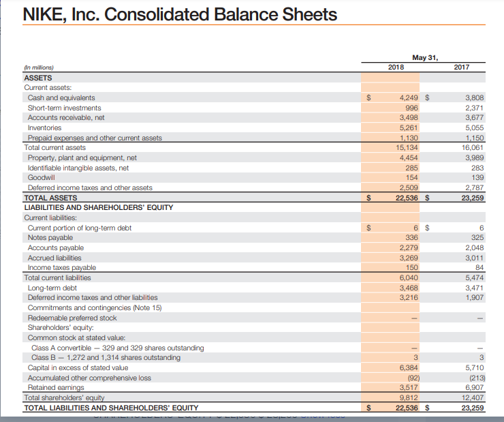Select the 2017 column header

point(462,67)
